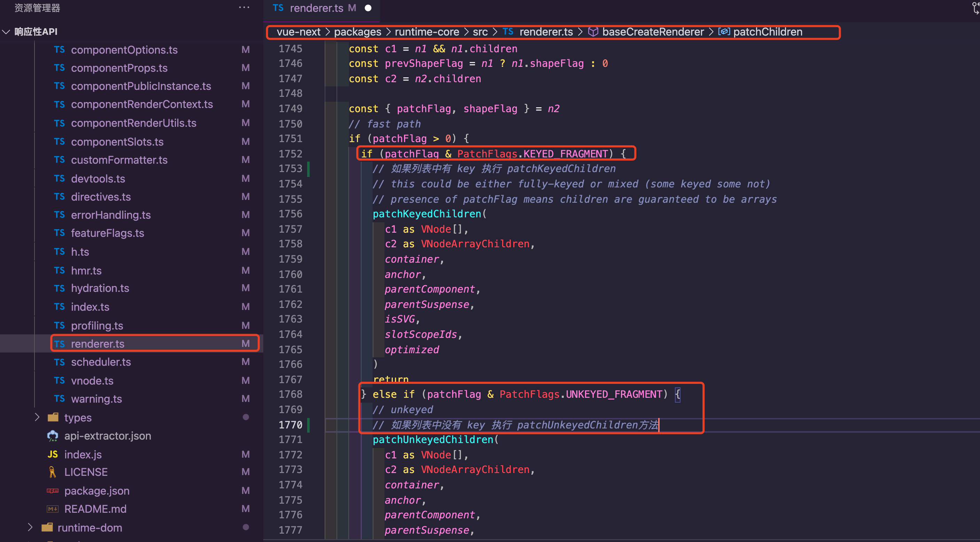Collapse the 响应性API root folder

6,32
